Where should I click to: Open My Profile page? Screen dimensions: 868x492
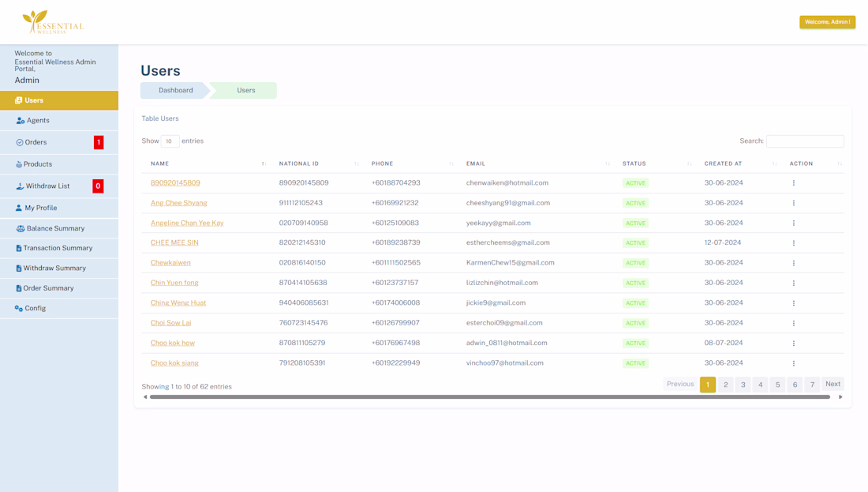point(58,208)
